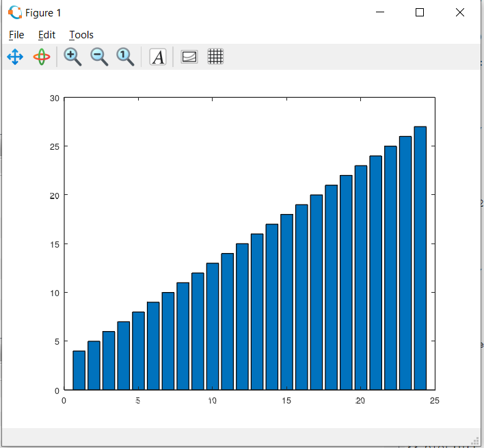The width and height of the screenshot is (484, 448).
Task: Select the Pan tool in toolbar
Action: pyautogui.click(x=15, y=57)
